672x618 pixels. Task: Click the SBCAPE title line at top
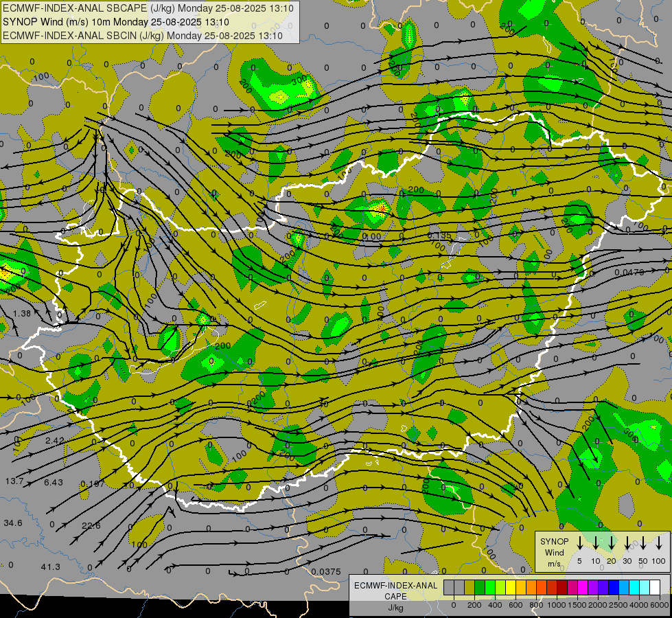[x=148, y=8]
